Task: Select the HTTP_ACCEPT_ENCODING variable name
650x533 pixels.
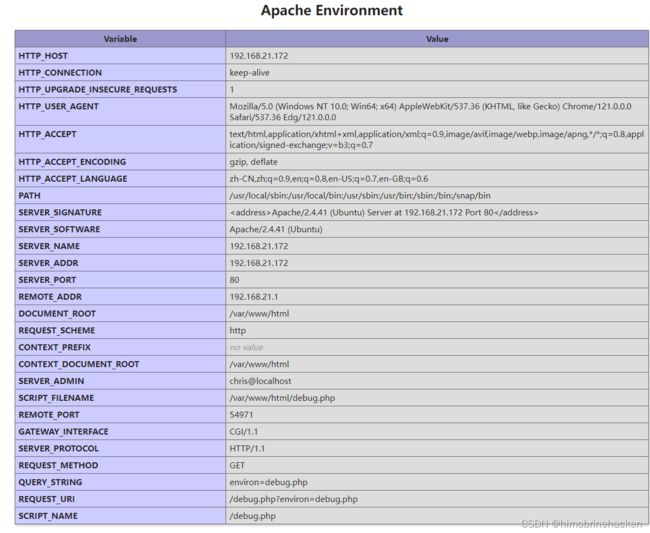Action: [x=72, y=162]
